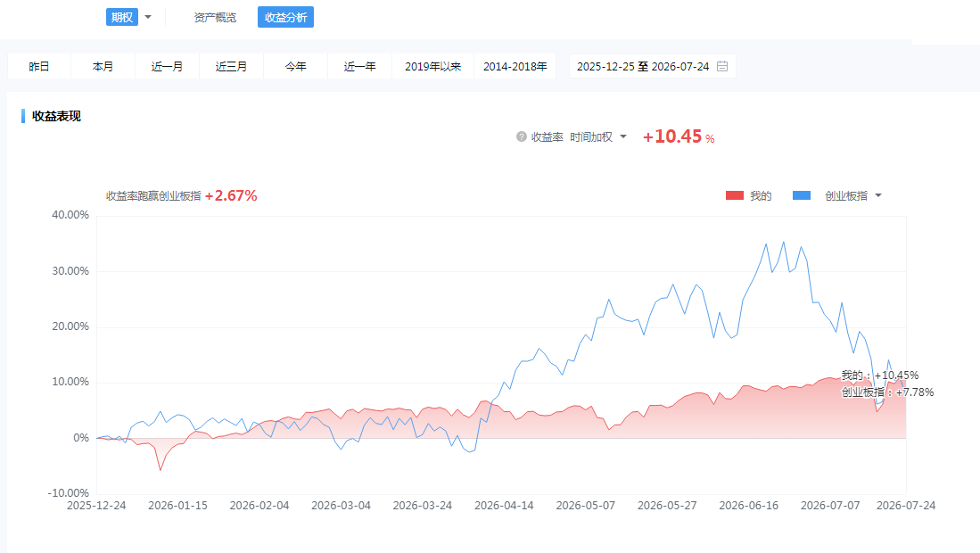The height and width of the screenshot is (553, 980).
Task: Choose the 近一月 period filter
Action: (167, 66)
